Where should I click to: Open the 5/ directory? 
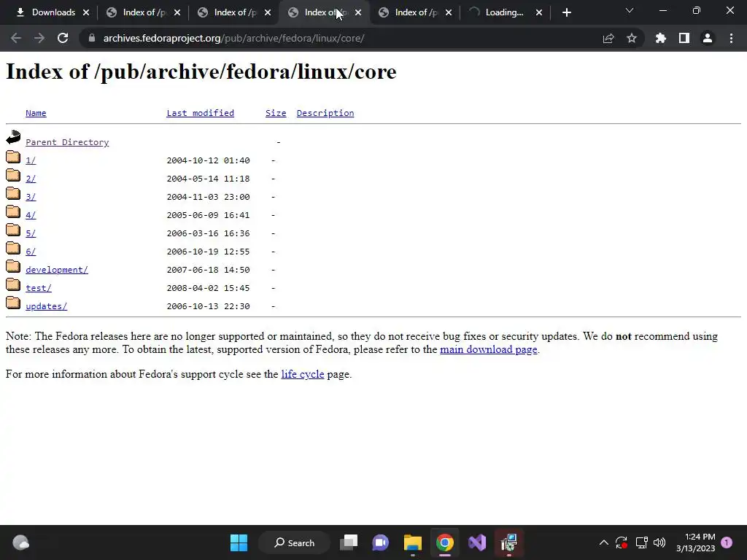pyautogui.click(x=31, y=233)
